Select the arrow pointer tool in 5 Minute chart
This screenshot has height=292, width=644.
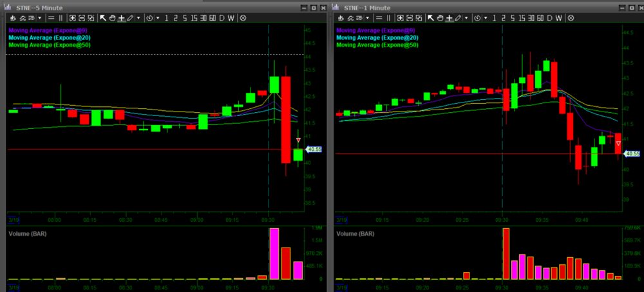(103, 18)
